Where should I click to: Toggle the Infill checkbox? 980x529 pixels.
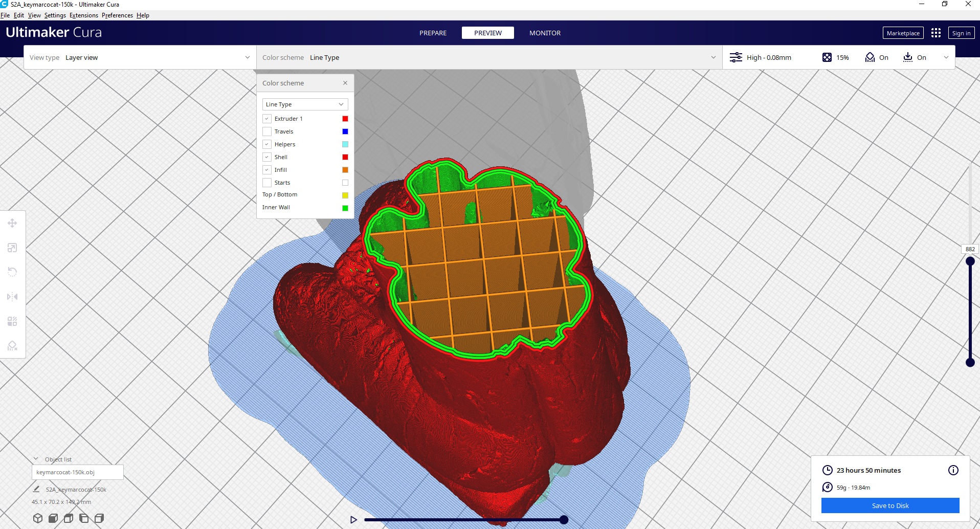point(267,170)
